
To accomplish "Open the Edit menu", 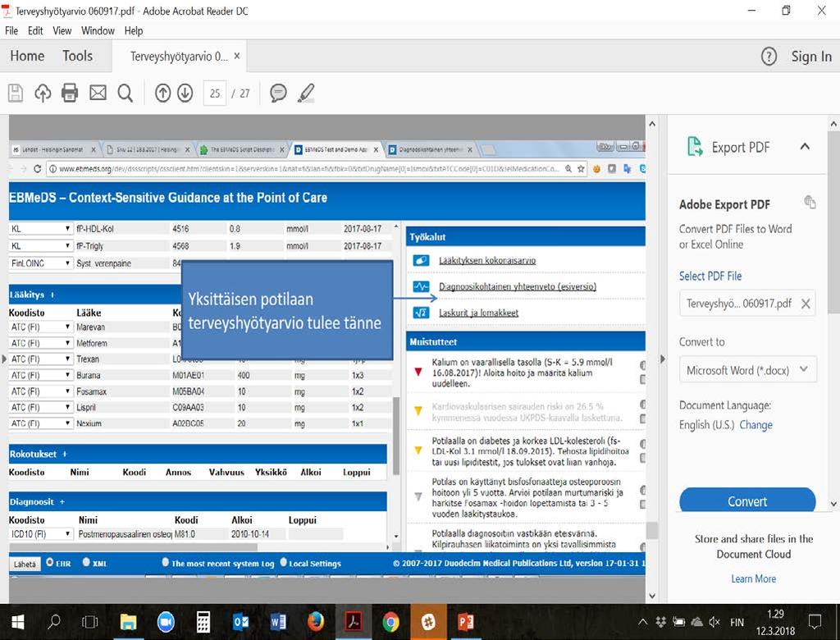I will pos(35,30).
